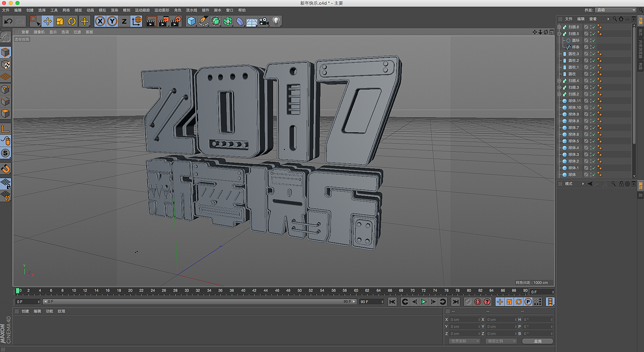Open the Subdivision Surface generator icon

tap(216, 21)
